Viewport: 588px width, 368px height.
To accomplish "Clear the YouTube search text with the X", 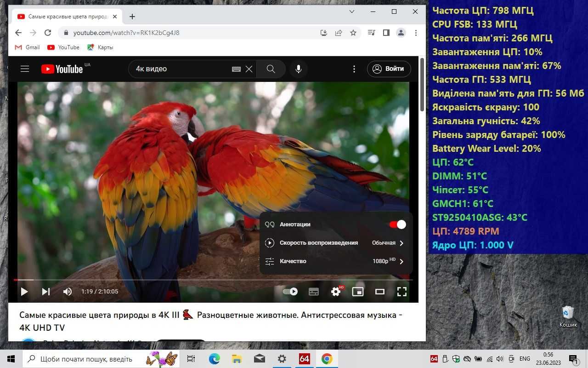I will pyautogui.click(x=249, y=69).
